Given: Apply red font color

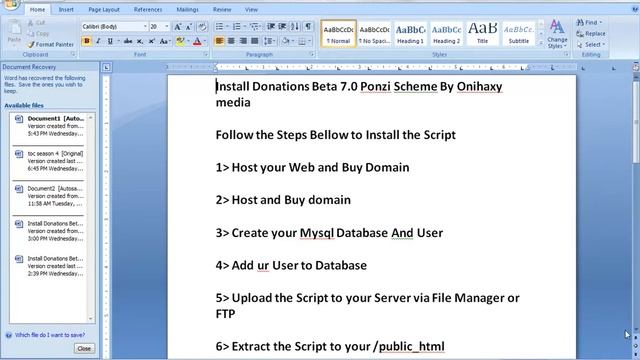Looking at the screenshot, I should coord(197,41).
